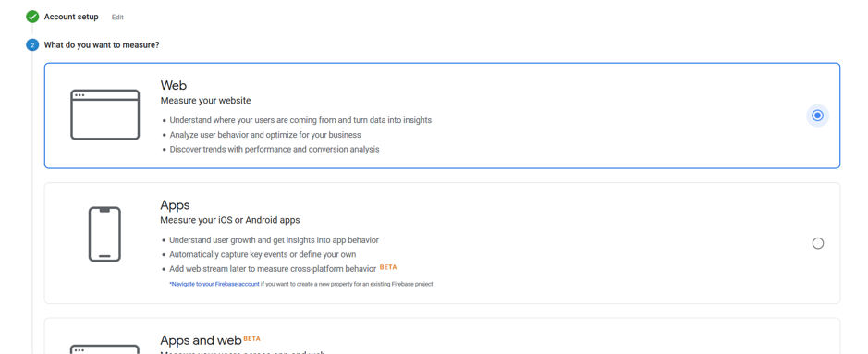Click the BETA badge after cross-platform behavior
The width and height of the screenshot is (868, 354).
click(x=388, y=267)
